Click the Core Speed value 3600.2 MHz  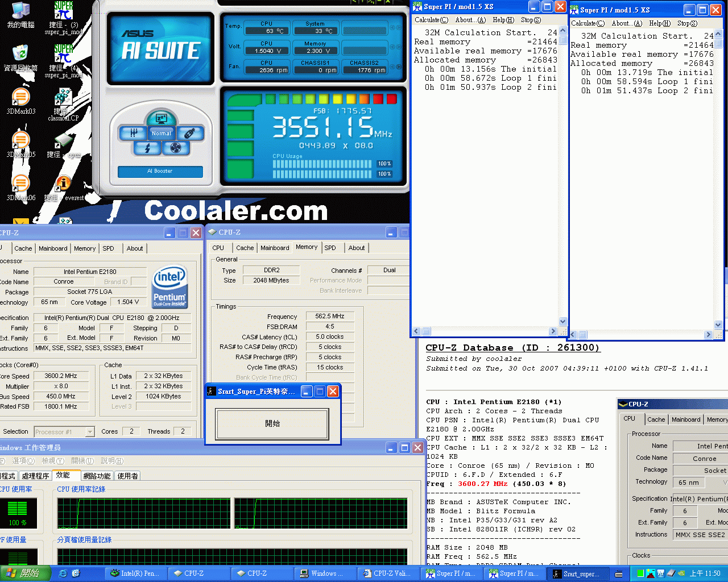pos(61,376)
